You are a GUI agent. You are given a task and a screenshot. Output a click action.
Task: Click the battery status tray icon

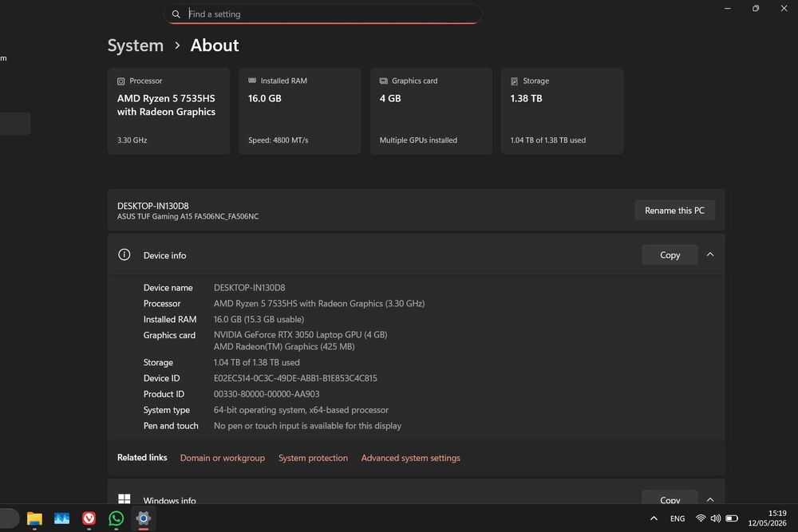tap(732, 518)
